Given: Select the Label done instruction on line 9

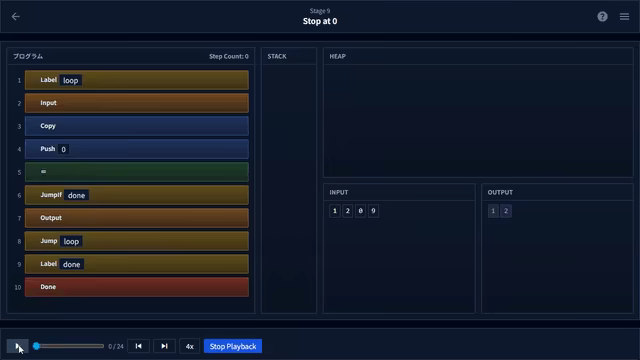Looking at the screenshot, I should click(136, 264).
